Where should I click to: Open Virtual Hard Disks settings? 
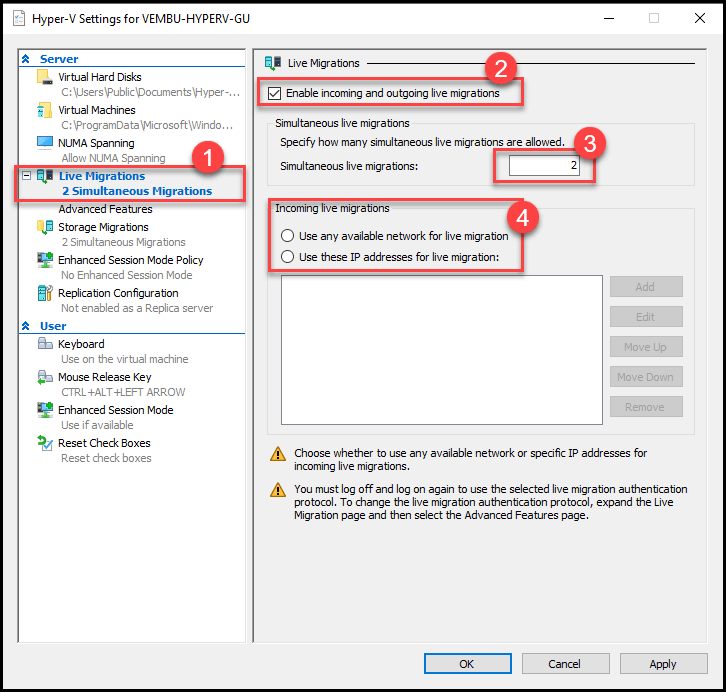[x=100, y=77]
